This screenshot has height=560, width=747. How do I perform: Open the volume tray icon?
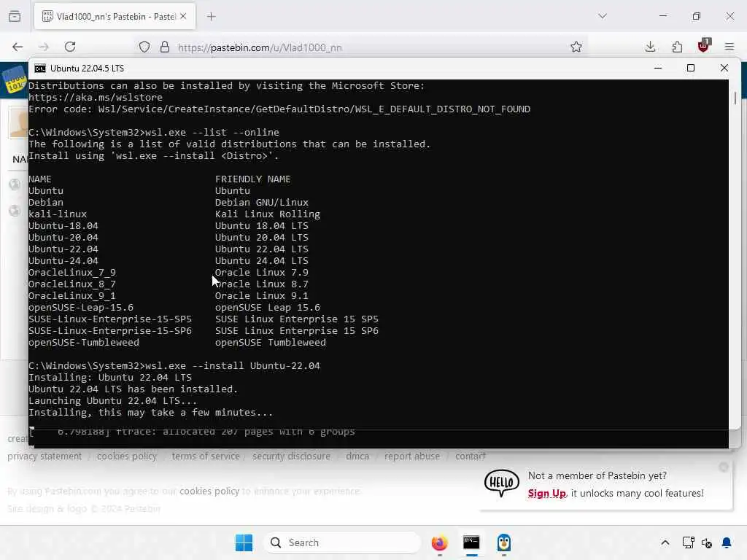coord(707,542)
